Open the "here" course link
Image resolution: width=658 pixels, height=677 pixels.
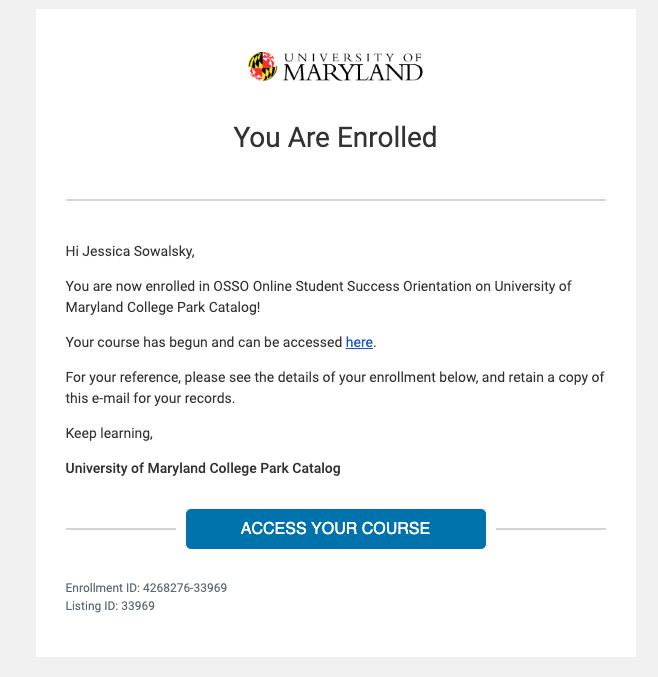pyautogui.click(x=359, y=342)
